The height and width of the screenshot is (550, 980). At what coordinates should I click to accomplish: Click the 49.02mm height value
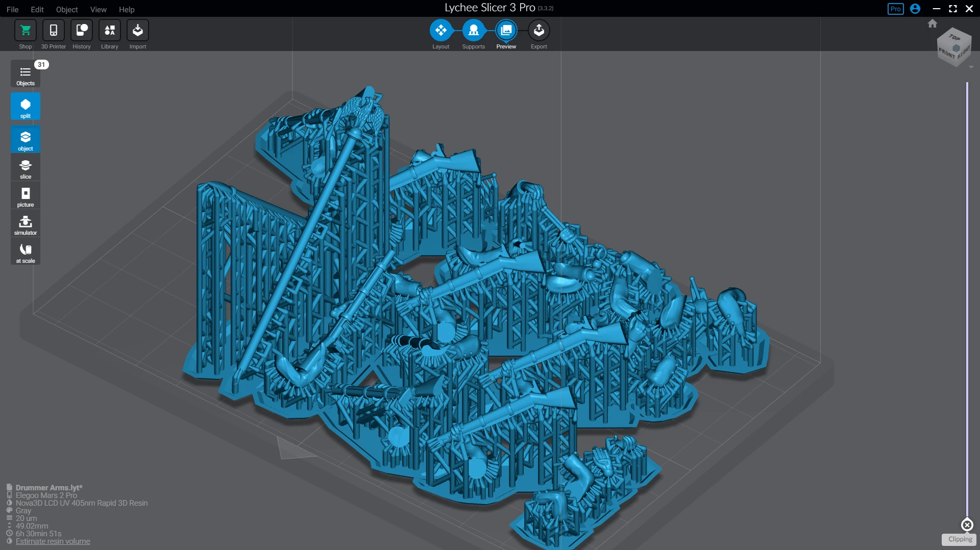[x=32, y=526]
